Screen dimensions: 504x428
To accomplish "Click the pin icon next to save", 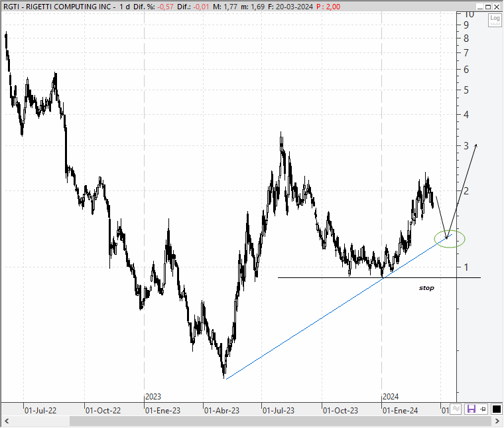I will [x=483, y=409].
